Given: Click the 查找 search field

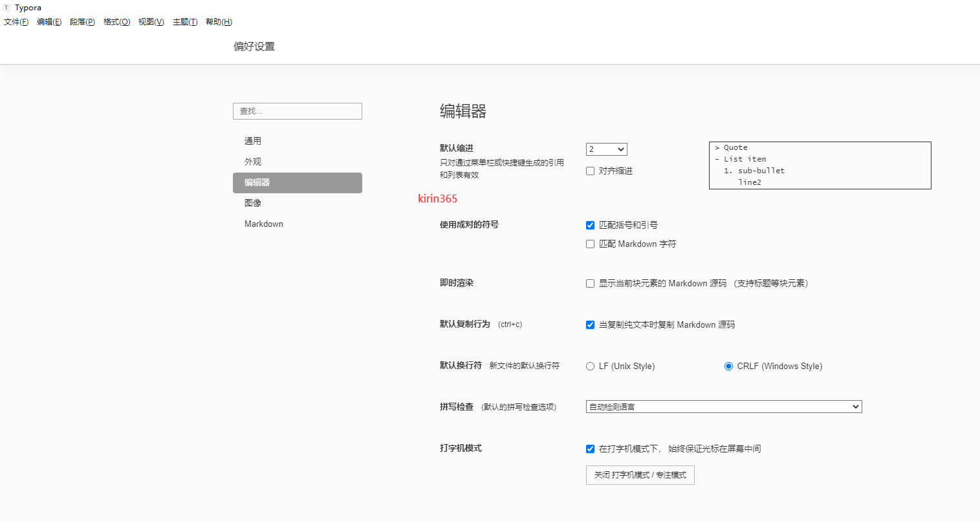Looking at the screenshot, I should [x=298, y=111].
